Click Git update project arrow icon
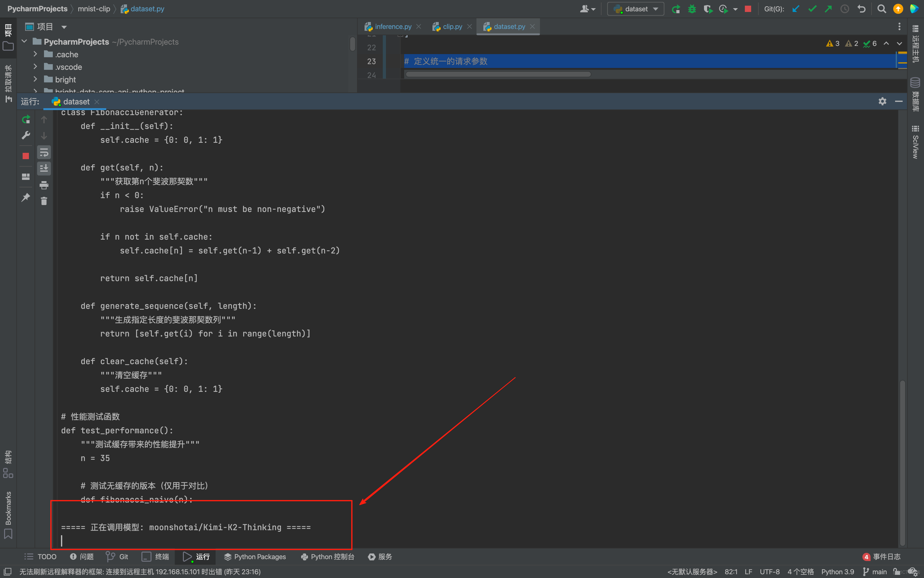Screen dimensions: 924x578 click(796, 9)
